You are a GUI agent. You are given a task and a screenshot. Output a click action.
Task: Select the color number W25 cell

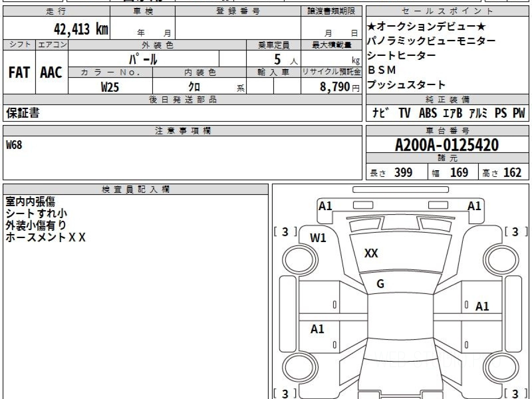pos(110,86)
